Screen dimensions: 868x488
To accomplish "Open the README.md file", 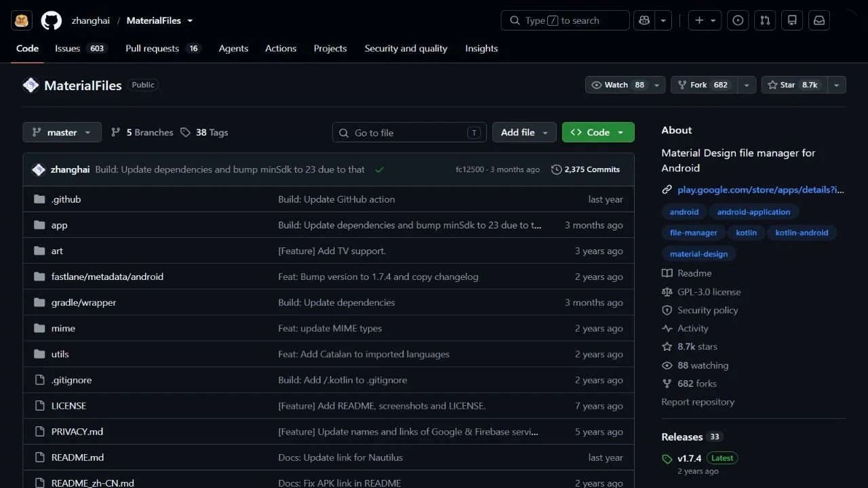I will tap(77, 457).
